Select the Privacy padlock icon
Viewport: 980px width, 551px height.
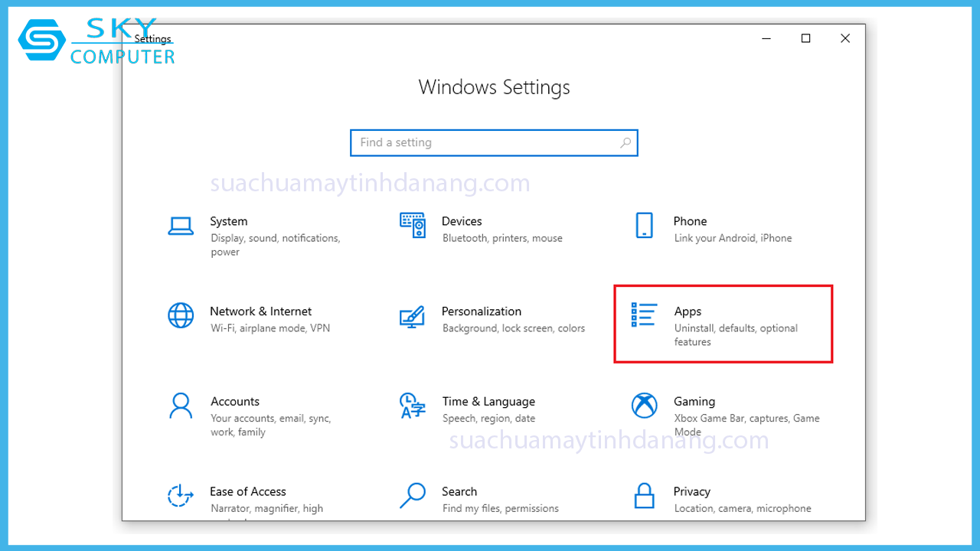pos(644,496)
